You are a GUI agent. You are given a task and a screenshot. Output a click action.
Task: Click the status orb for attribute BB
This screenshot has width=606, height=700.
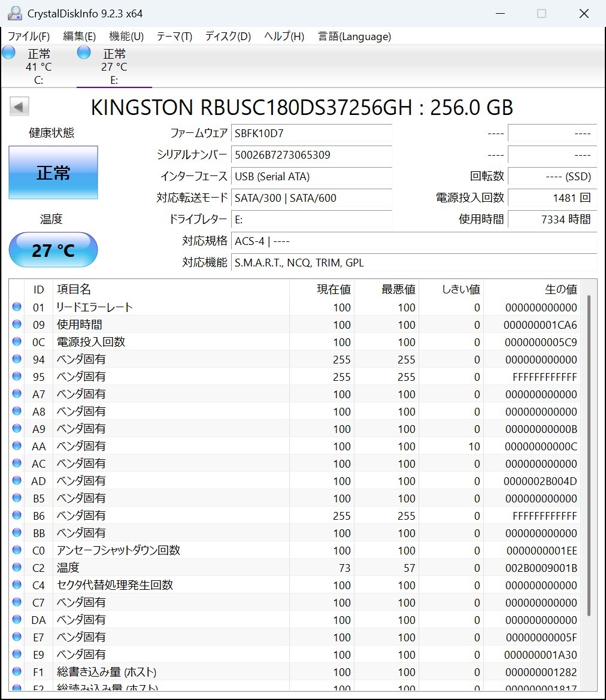(17, 532)
